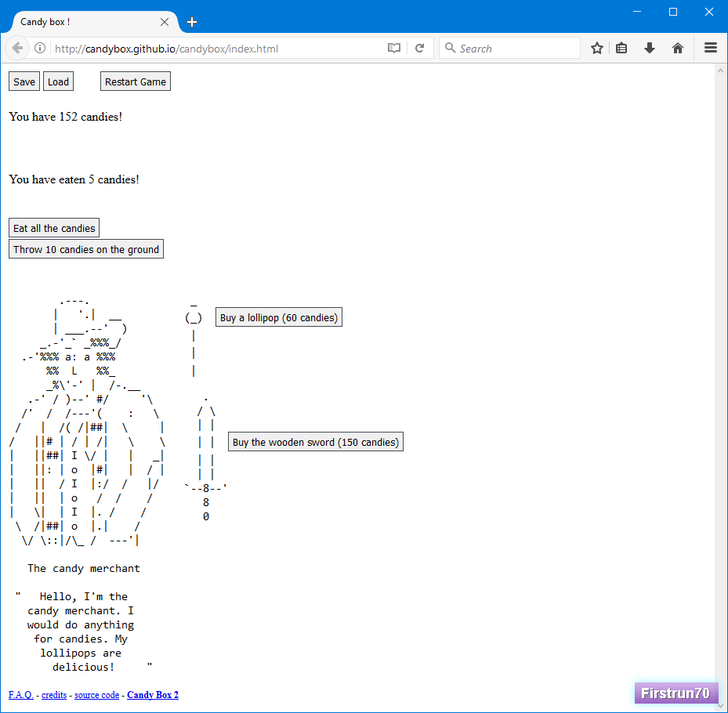Eat all the candies
The height and width of the screenshot is (713, 728).
point(54,228)
